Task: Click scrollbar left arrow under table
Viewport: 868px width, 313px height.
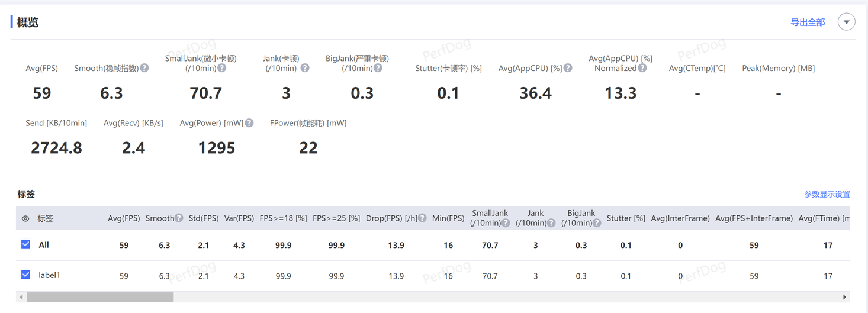Action: pos(21,297)
